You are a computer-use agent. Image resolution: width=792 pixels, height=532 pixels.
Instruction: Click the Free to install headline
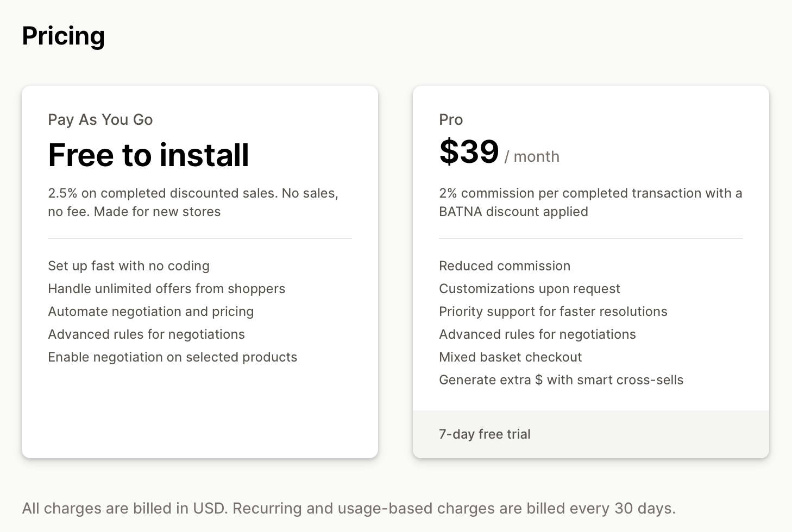click(x=148, y=155)
